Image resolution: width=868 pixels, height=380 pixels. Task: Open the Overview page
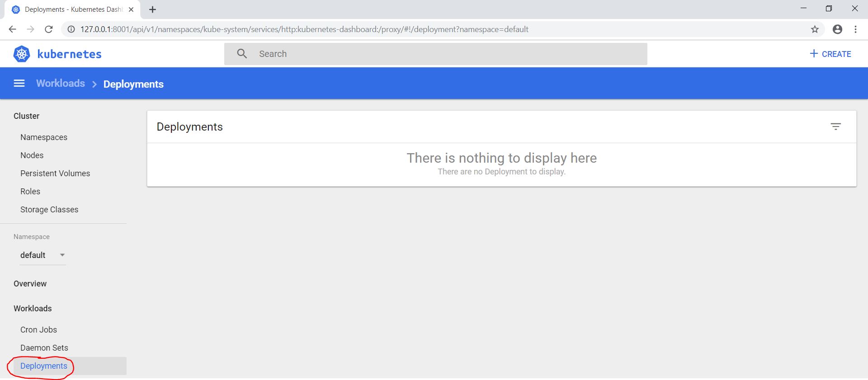[30, 284]
